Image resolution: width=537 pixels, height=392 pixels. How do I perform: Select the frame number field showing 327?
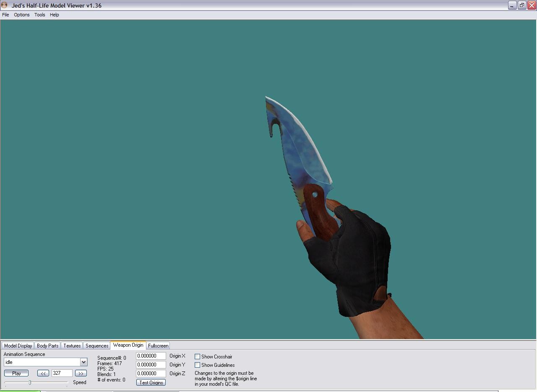pyautogui.click(x=62, y=373)
